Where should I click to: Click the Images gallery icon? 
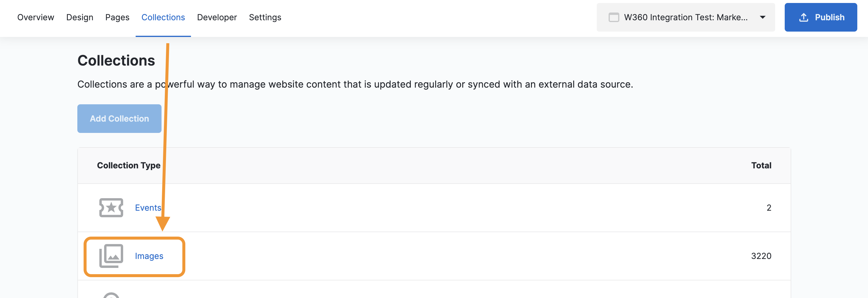click(111, 256)
